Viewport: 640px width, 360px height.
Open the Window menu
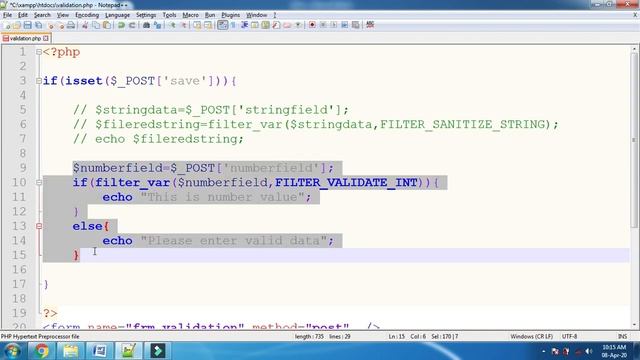coord(256,15)
